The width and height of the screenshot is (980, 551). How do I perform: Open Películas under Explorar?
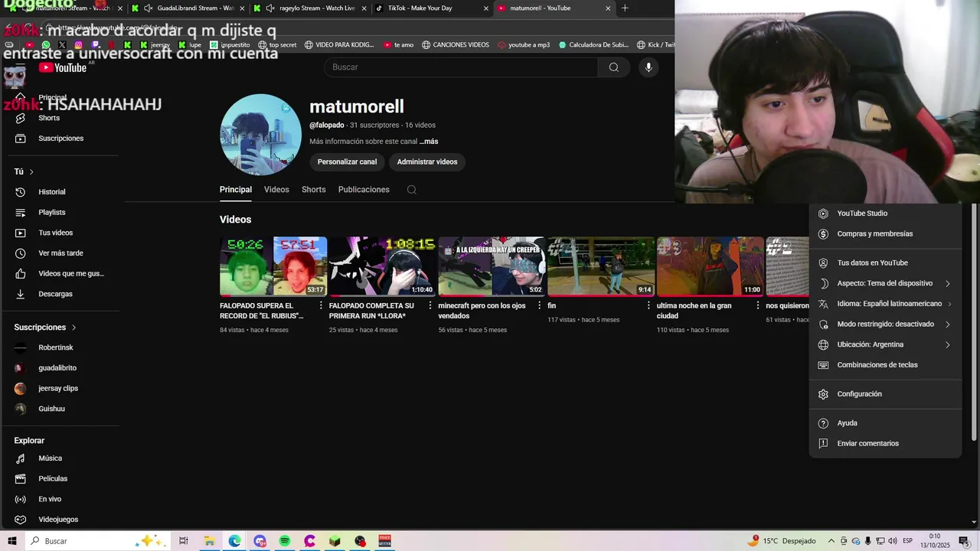[53, 479]
